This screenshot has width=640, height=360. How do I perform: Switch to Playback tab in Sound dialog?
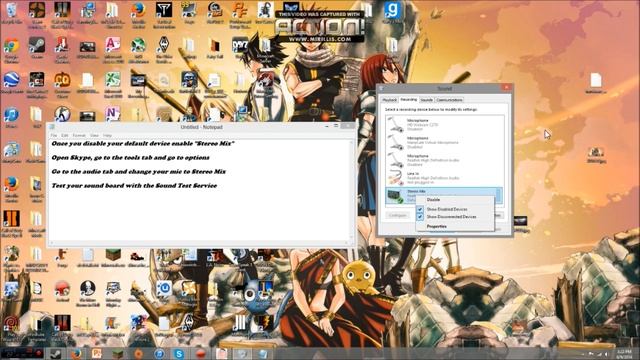pyautogui.click(x=389, y=100)
